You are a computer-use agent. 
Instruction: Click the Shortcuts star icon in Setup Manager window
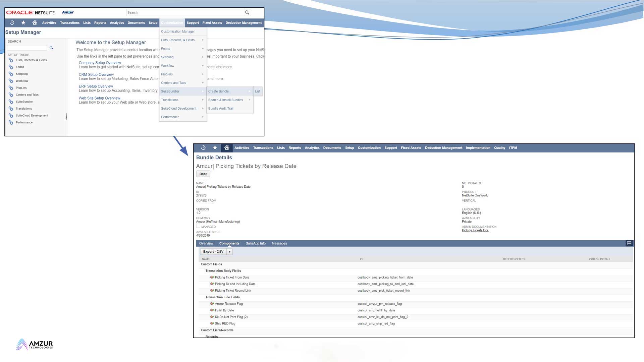pos(23,22)
